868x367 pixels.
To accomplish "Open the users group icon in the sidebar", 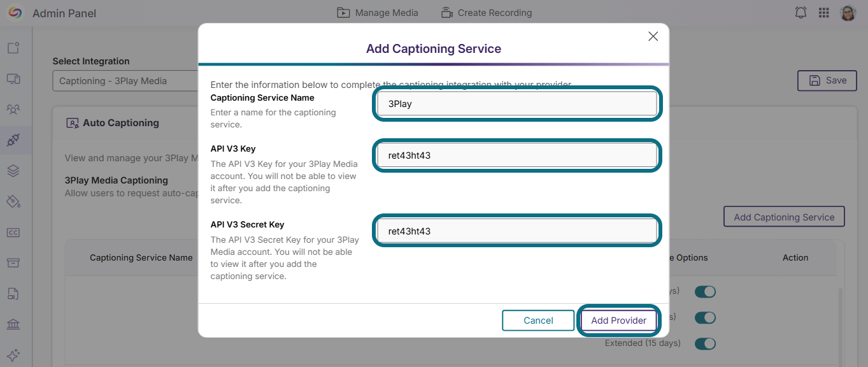I will (x=13, y=110).
